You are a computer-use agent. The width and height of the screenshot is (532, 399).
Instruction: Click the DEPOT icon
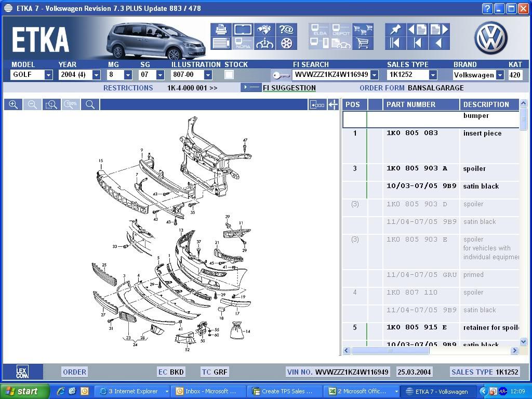tap(341, 30)
